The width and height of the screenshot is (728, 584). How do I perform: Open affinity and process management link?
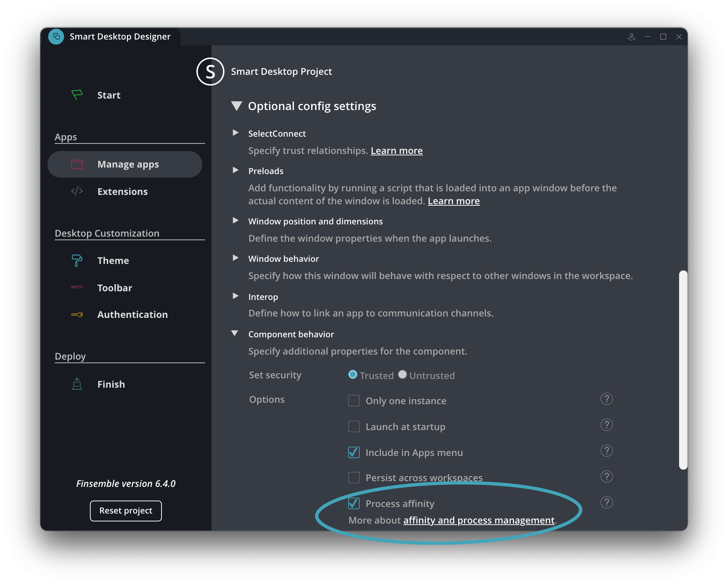479,520
